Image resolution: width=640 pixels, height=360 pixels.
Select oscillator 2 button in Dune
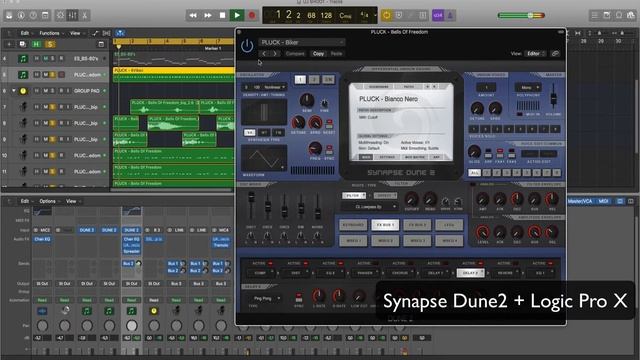pos(314,80)
